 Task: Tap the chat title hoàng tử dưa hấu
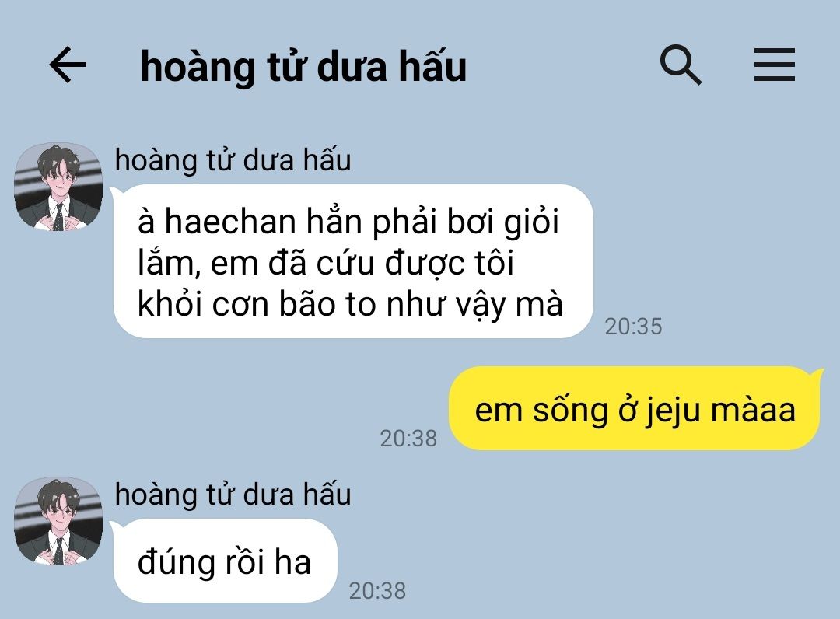pos(303,66)
